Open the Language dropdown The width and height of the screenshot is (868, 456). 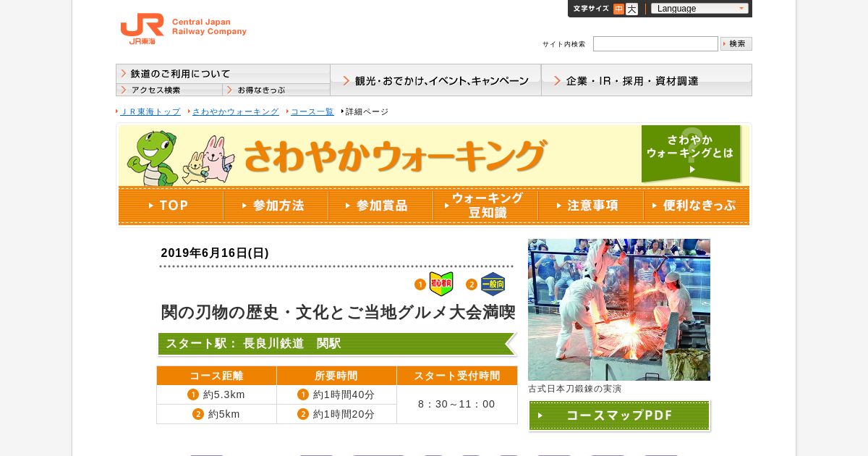(x=699, y=9)
